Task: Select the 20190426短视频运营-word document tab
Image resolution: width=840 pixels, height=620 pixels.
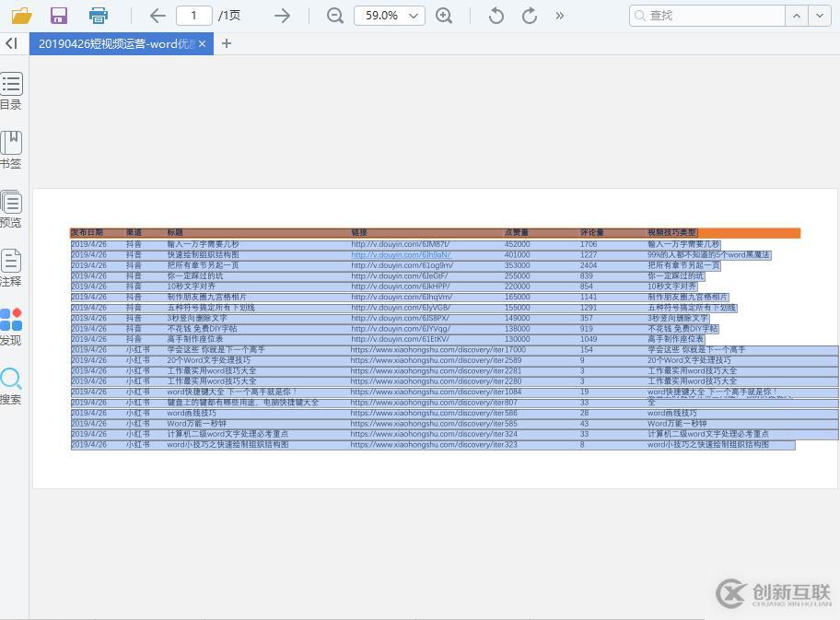Action: [116, 44]
